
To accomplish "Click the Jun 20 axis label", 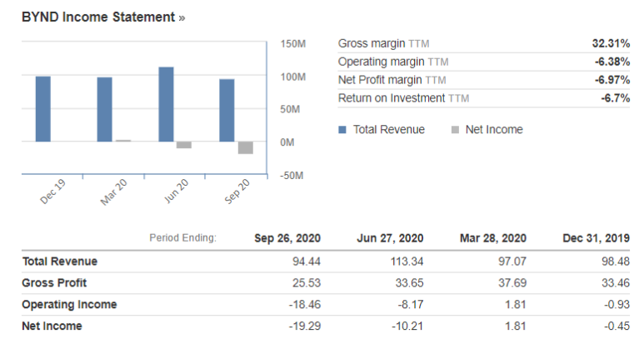I will pos(176,191).
